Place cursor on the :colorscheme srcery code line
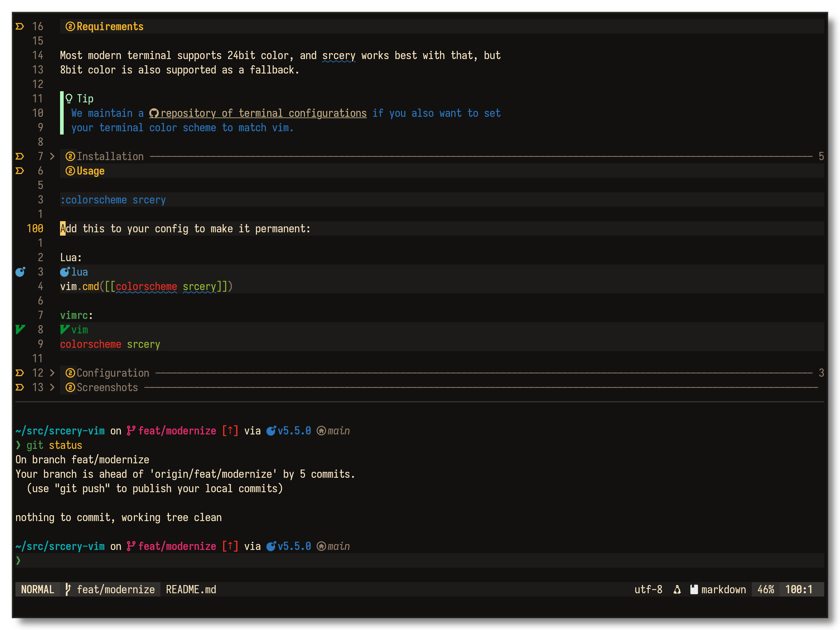840x630 pixels. click(113, 200)
